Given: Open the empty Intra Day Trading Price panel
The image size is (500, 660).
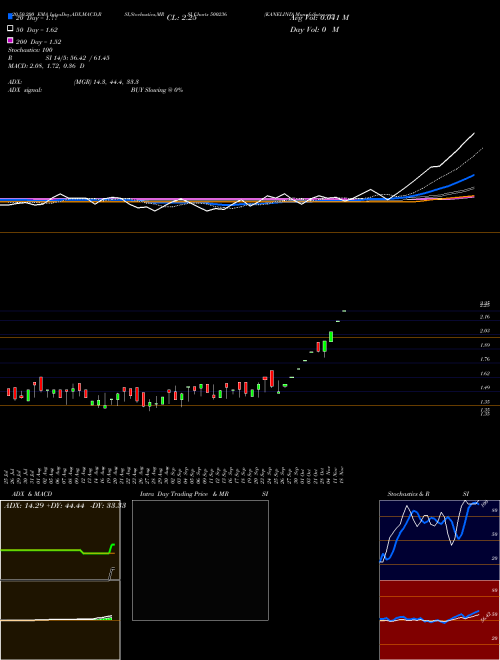Looking at the screenshot, I should [200, 560].
